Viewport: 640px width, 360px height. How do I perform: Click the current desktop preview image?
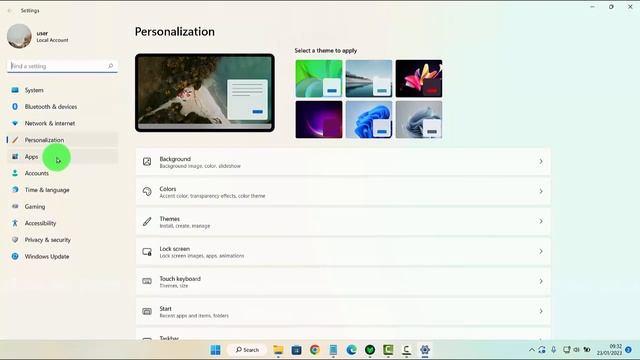click(x=205, y=93)
